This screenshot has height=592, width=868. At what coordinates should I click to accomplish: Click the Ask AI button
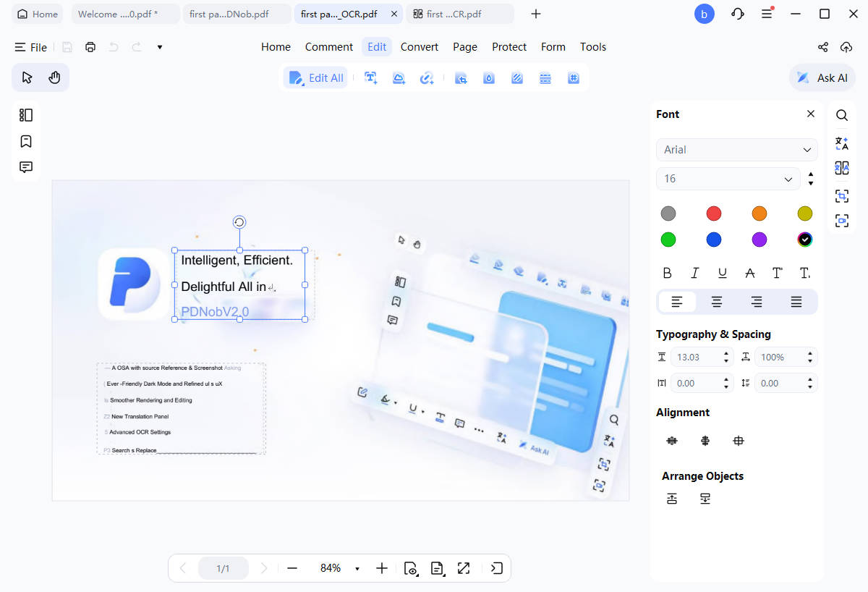tap(822, 78)
